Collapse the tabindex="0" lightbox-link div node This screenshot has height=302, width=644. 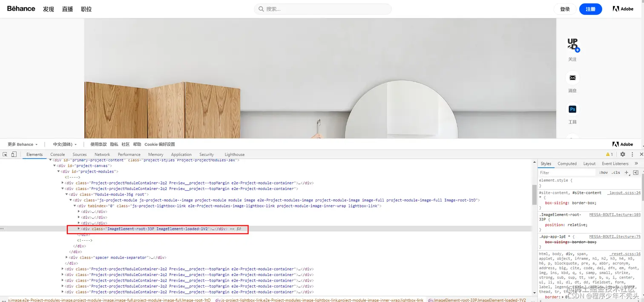(x=75, y=206)
